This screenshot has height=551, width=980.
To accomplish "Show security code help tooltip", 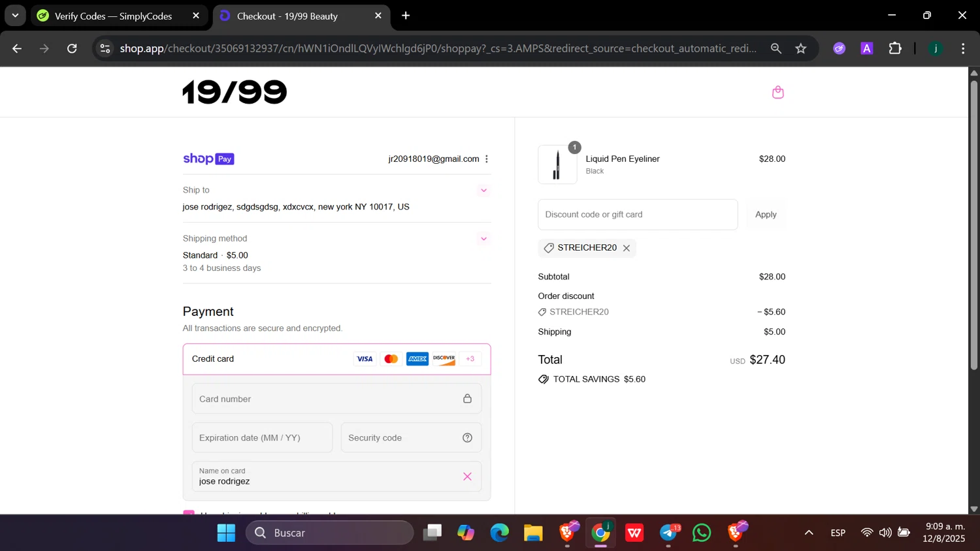I will (467, 438).
